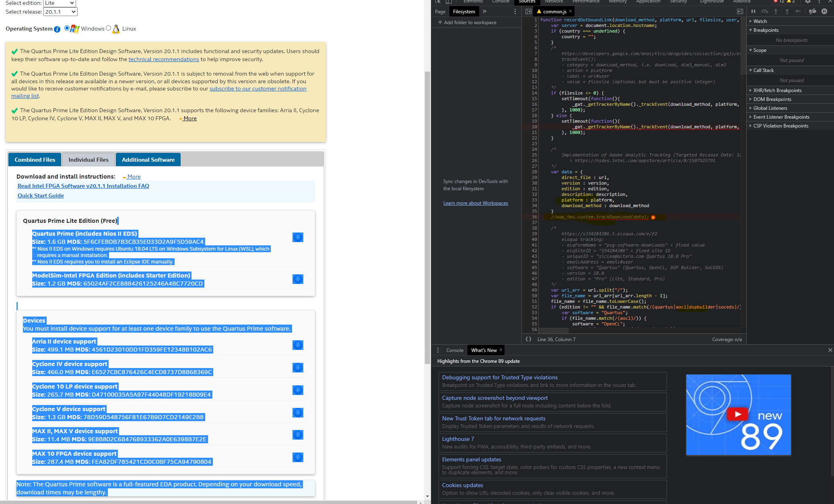Image resolution: width=834 pixels, height=504 pixels.
Task: Click pretty-print braces icon
Action: click(x=529, y=339)
